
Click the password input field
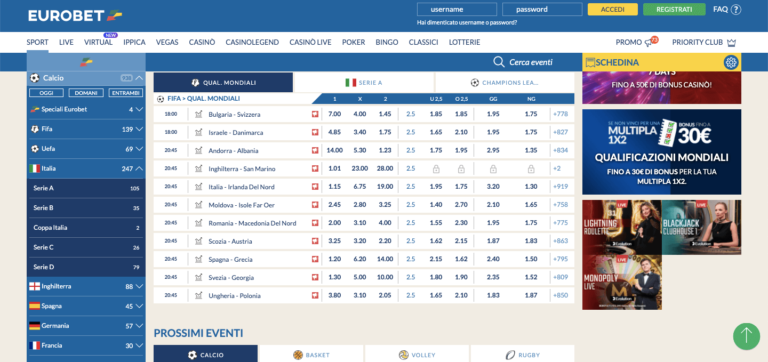pyautogui.click(x=542, y=9)
